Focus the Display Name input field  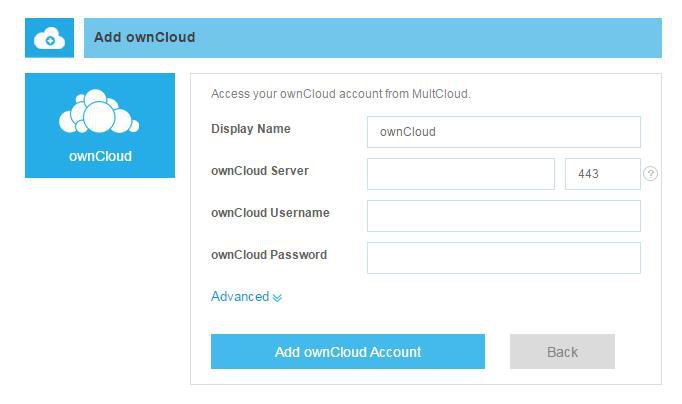(503, 132)
